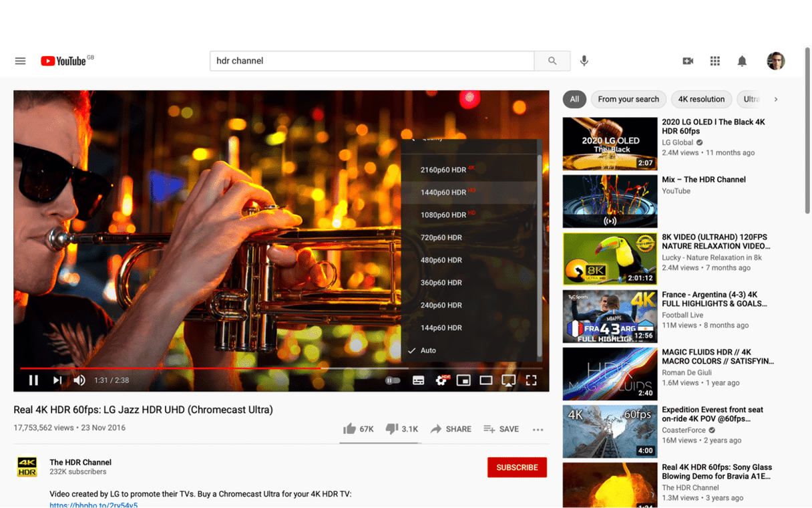Image resolution: width=812 pixels, height=508 pixels.
Task: Open Magic Fluids HDR thumbnail
Action: (610, 374)
